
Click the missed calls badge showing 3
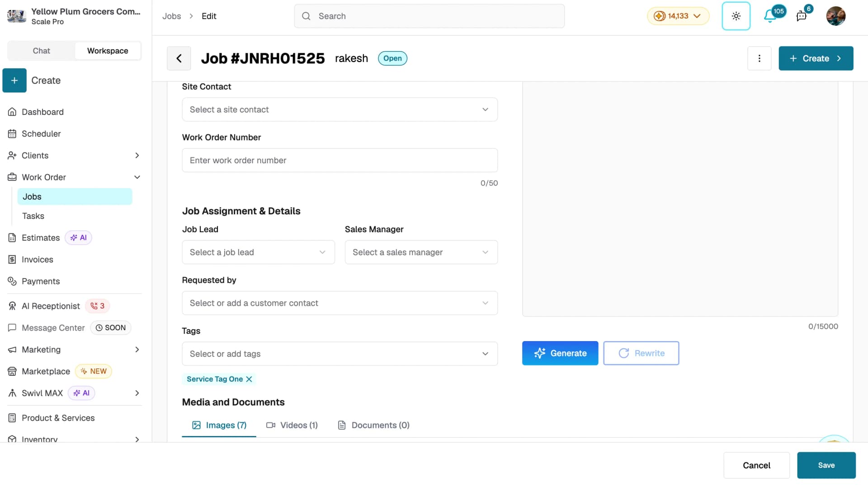97,306
